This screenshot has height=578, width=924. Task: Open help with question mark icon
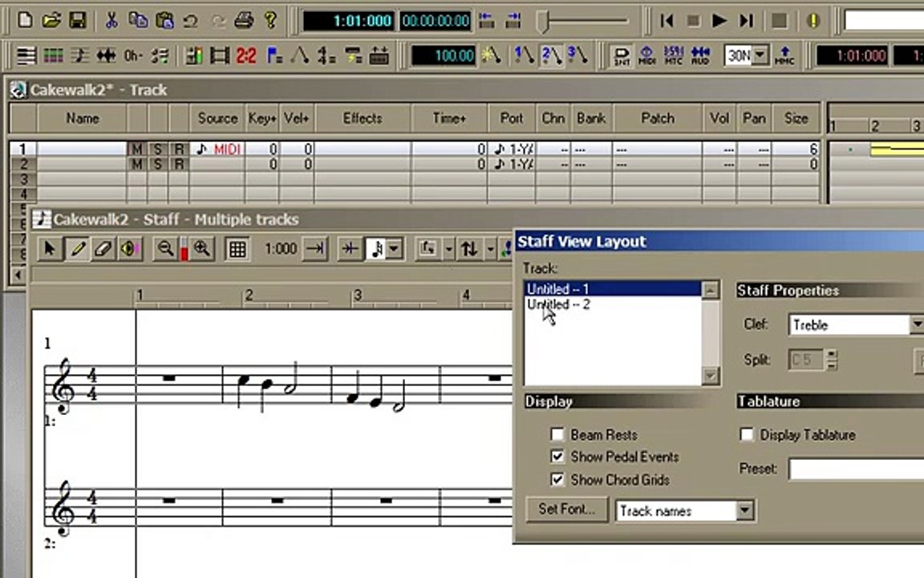tap(270, 21)
